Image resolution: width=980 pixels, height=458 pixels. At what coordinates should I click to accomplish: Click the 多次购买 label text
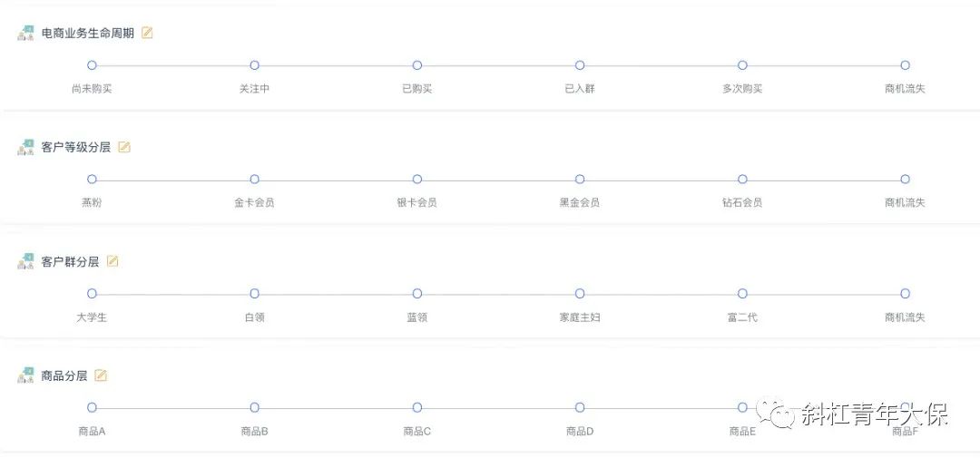coord(742,89)
